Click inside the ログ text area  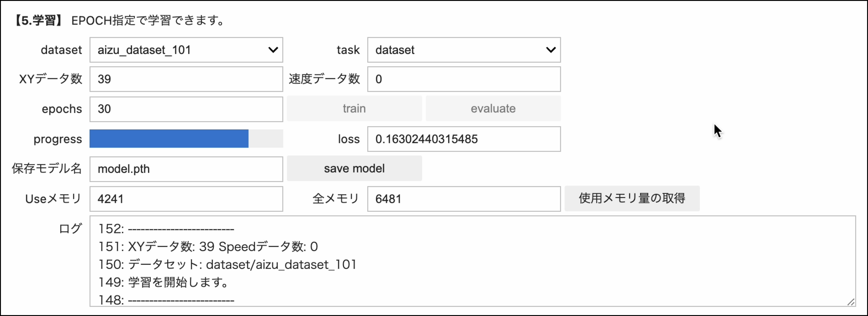(472, 261)
